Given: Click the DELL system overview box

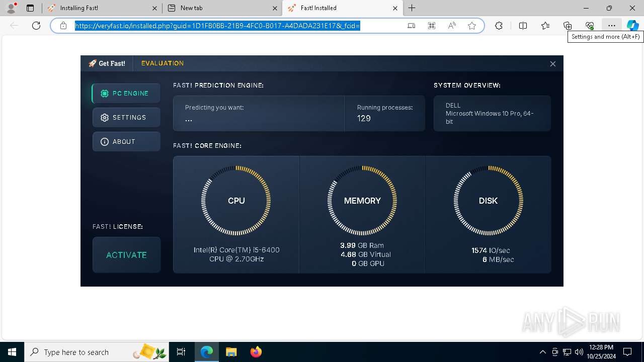Looking at the screenshot, I should 492,114.
